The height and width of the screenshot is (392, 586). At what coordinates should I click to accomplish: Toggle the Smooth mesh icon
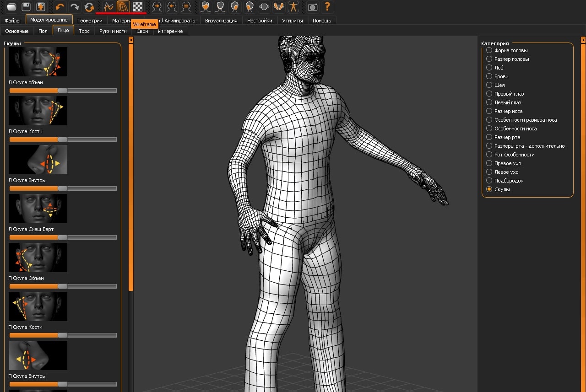(108, 7)
